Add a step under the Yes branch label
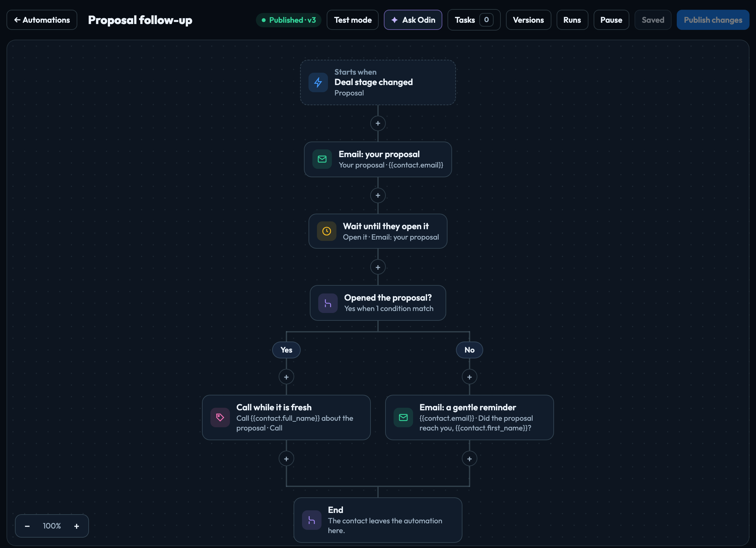Screen dimensions: 756x548 pyautogui.click(x=286, y=377)
